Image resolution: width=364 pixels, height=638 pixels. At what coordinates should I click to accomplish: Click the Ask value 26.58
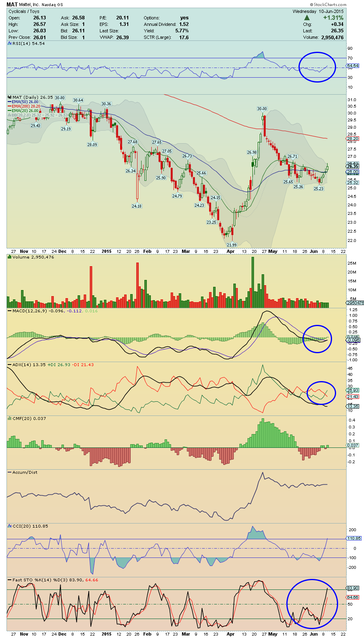point(78,18)
